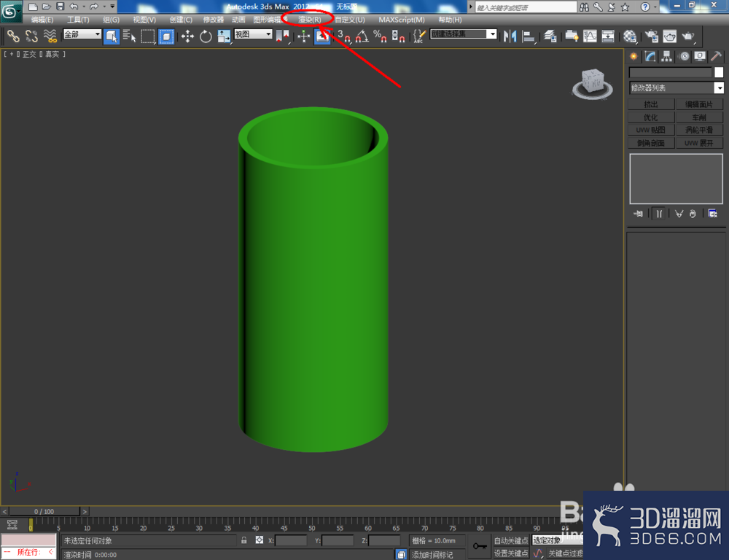
Task: Select the Select and Move tool
Action: click(187, 36)
